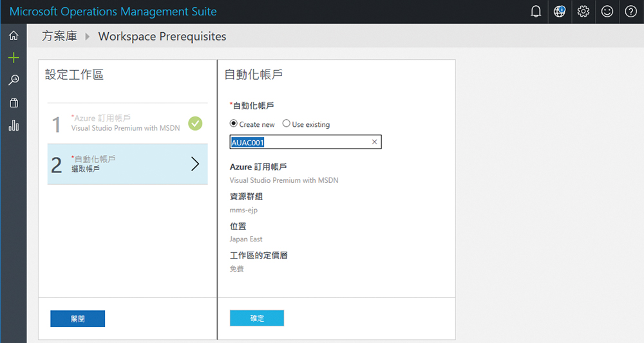
Task: Open settings gear icon
Action: tap(583, 12)
